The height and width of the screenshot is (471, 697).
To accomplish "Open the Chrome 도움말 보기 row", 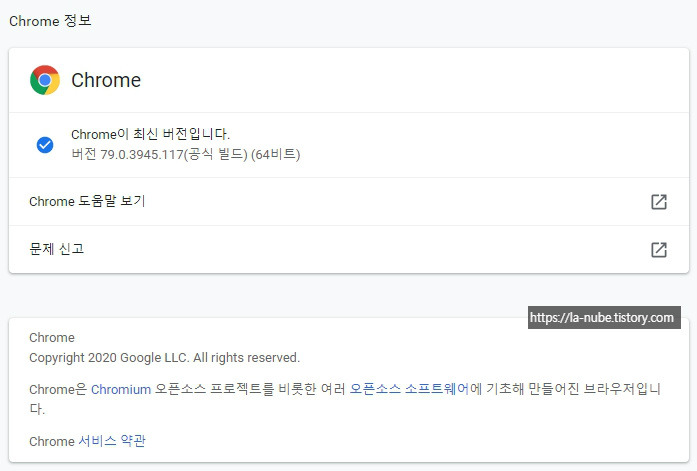I will [349, 202].
